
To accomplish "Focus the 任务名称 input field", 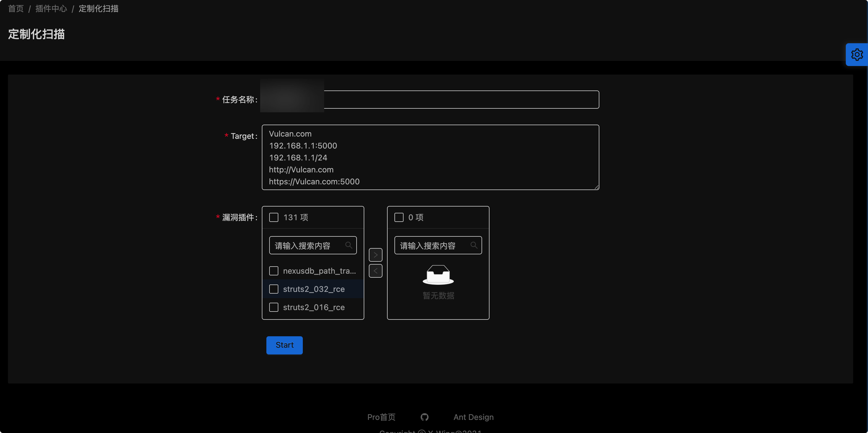I will click(x=461, y=100).
